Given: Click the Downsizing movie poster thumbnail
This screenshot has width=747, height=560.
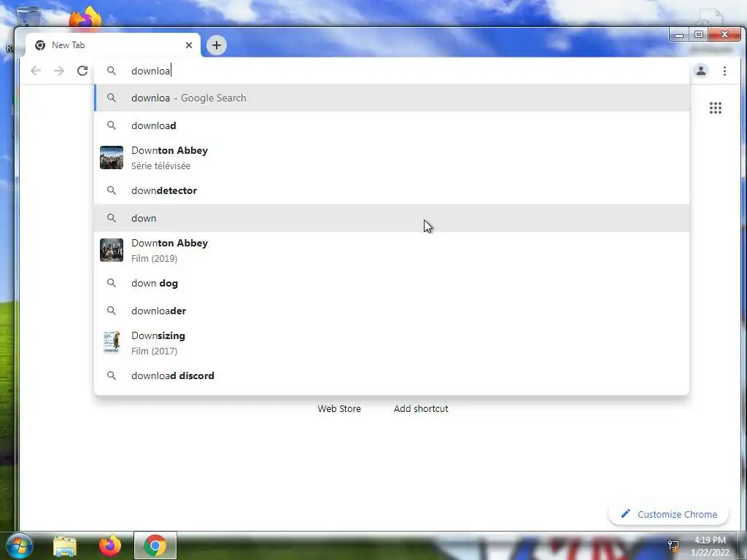Looking at the screenshot, I should tap(112, 343).
